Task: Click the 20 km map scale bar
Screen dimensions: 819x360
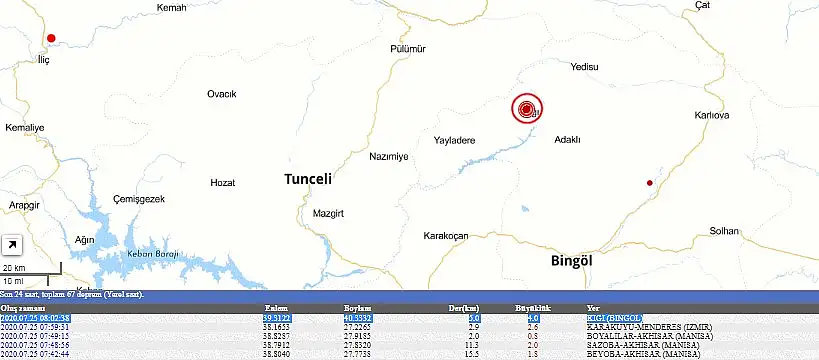Action: point(31,269)
